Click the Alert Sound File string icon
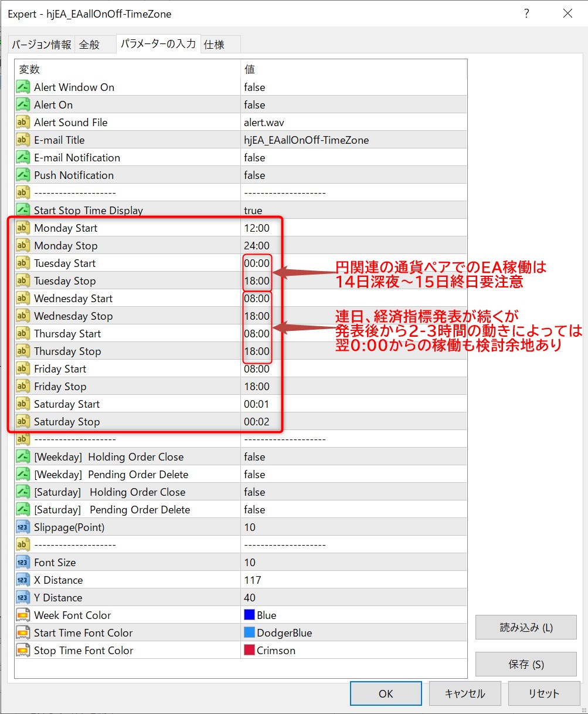 (23, 123)
